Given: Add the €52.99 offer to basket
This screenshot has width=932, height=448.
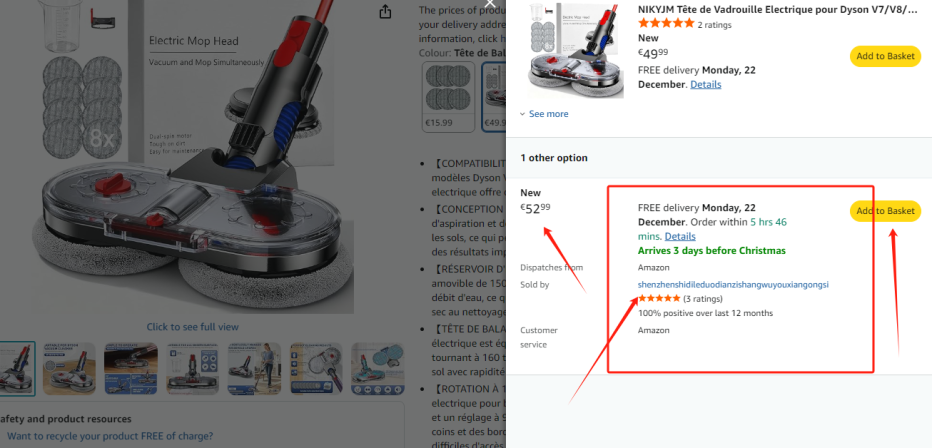Looking at the screenshot, I should tap(885, 211).
